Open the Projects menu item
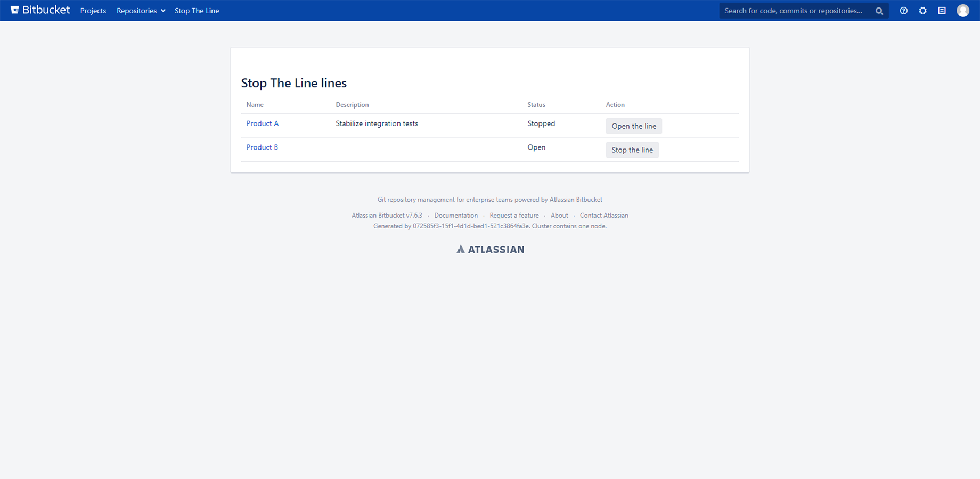Image resolution: width=980 pixels, height=479 pixels. click(x=93, y=11)
